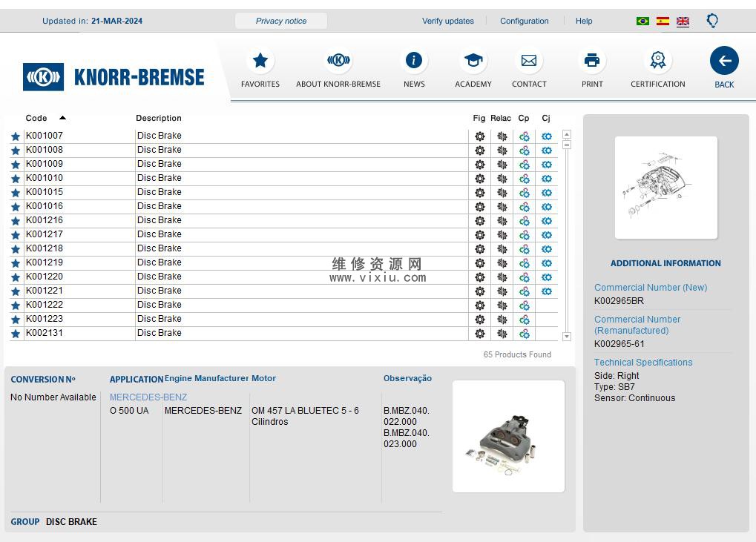Click Commercial Number (New) link
The width and height of the screenshot is (756, 542).
pos(651,287)
